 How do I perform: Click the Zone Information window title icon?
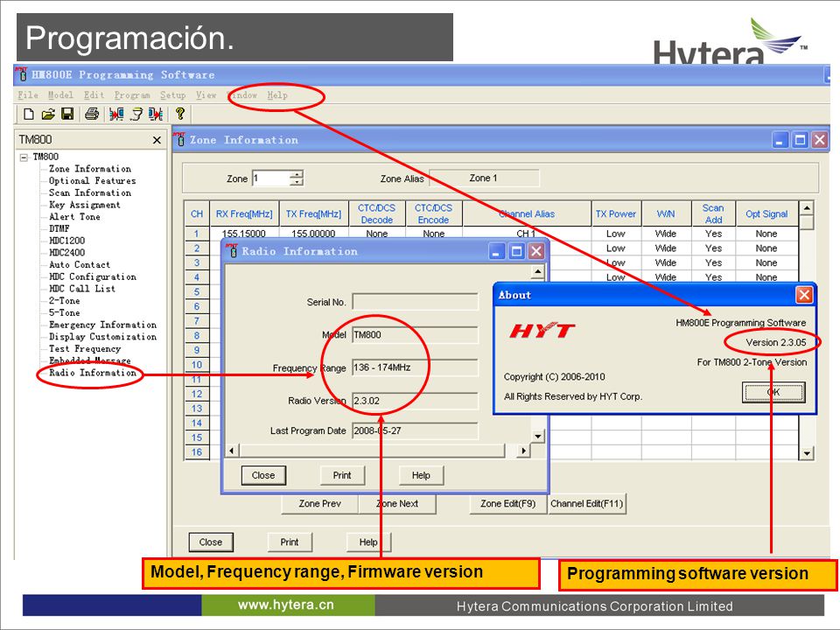point(179,139)
